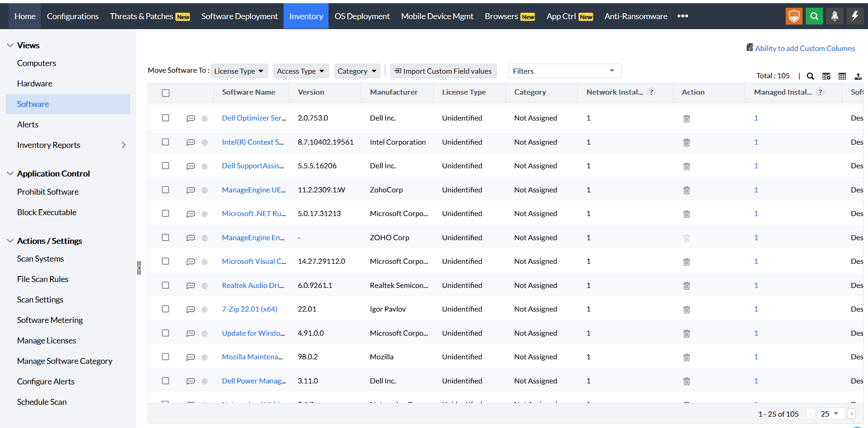Image resolution: width=868 pixels, height=428 pixels.
Task: Open the Ability to add Custom Columns link
Action: pos(804,48)
